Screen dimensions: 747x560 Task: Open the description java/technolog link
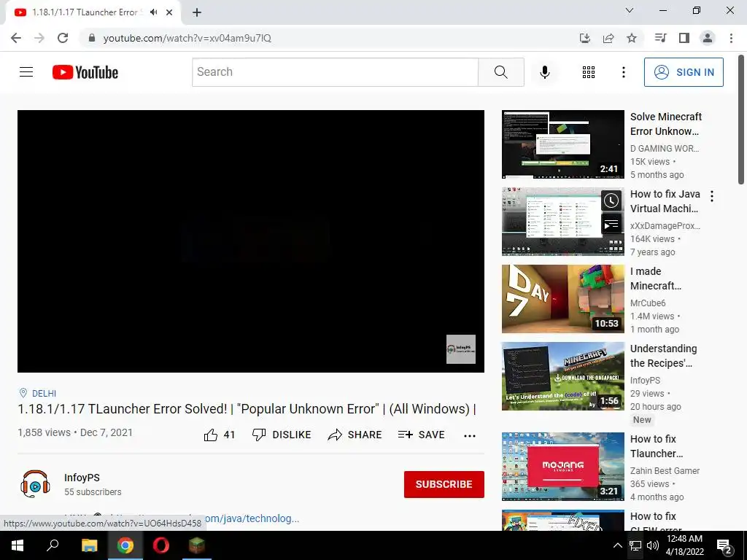pyautogui.click(x=252, y=518)
